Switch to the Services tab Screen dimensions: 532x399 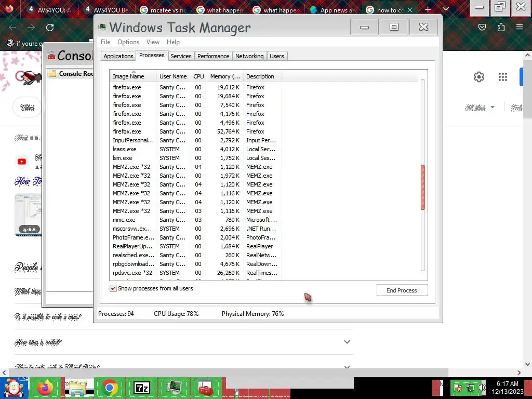[181, 56]
